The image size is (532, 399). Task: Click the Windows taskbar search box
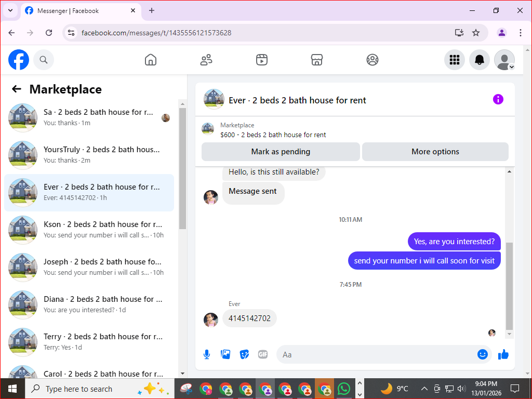(x=100, y=389)
